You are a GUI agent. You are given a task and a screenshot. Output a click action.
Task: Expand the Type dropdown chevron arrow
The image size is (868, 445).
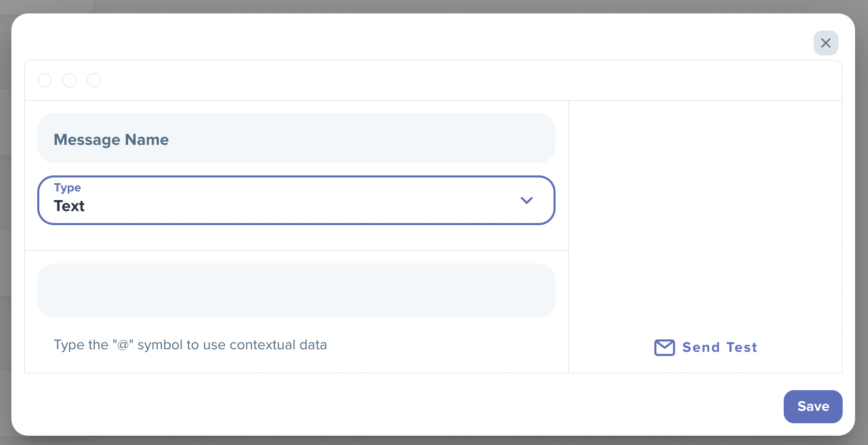[527, 200]
